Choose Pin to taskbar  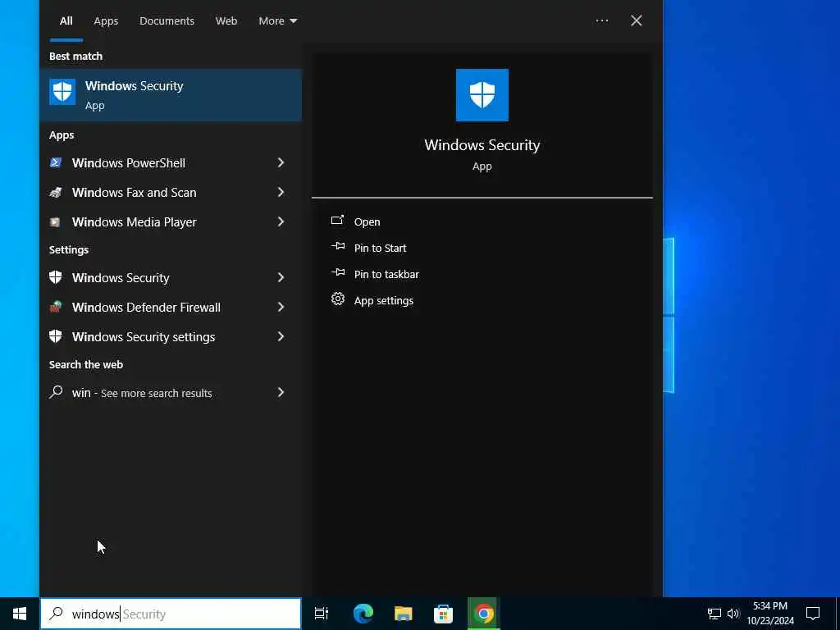coord(386,274)
